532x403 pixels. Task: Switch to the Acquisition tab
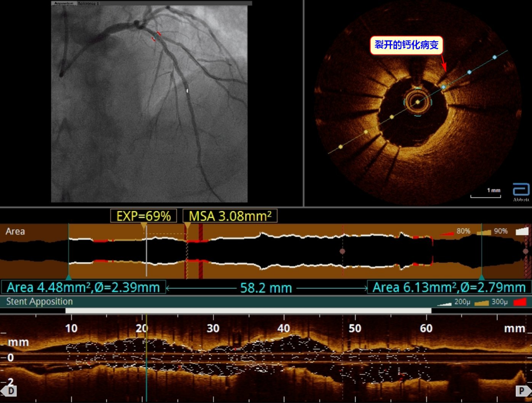coord(64,3)
